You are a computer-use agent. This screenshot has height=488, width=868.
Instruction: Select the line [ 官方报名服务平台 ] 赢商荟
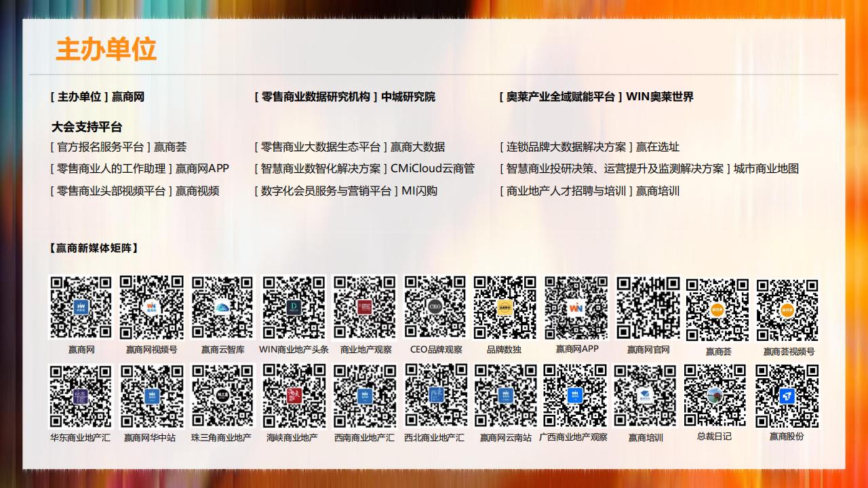pyautogui.click(x=119, y=147)
